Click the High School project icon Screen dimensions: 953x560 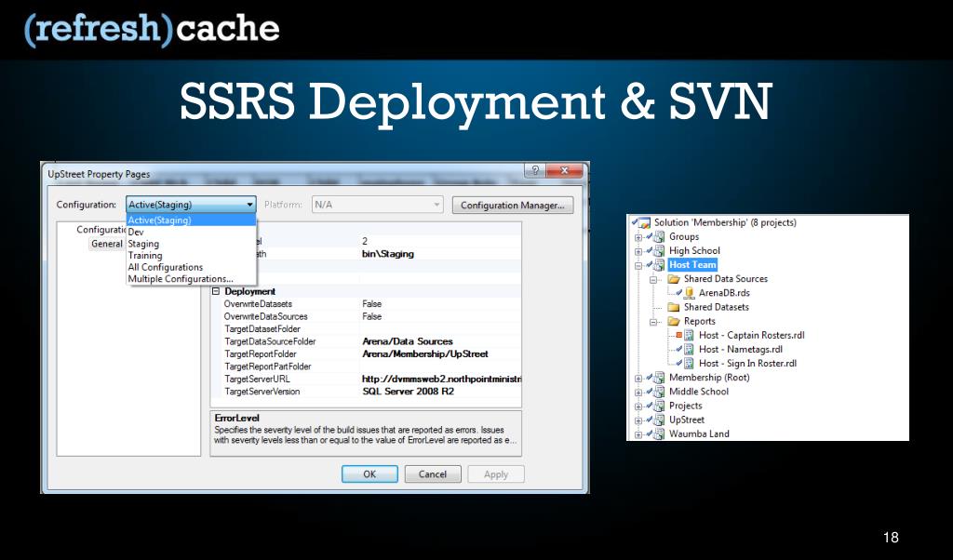[659, 251]
